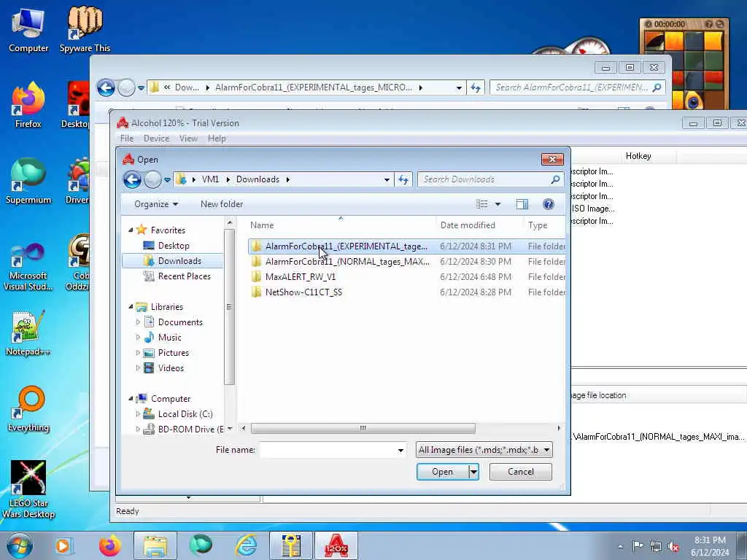Select Downloads in the navigation pane
The width and height of the screenshot is (747, 560).
(x=172, y=261)
